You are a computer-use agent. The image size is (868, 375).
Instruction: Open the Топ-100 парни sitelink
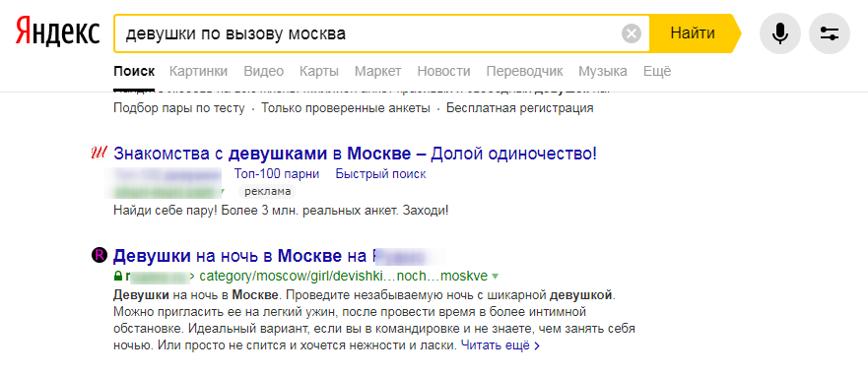[x=277, y=173]
